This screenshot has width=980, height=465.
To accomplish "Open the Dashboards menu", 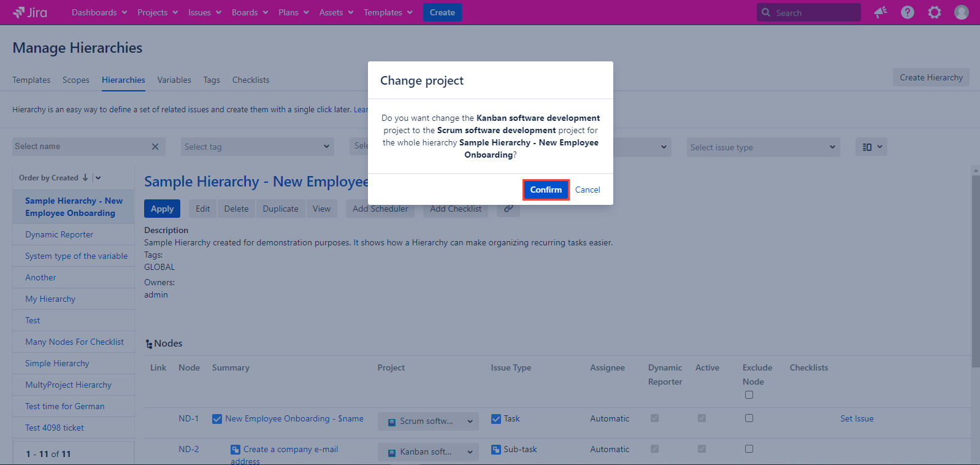I will [x=99, y=12].
